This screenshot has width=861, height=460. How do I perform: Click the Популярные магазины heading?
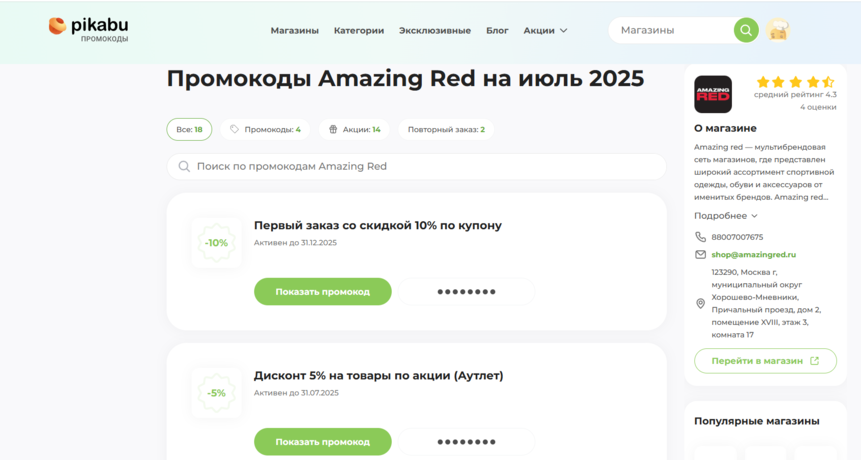tap(757, 421)
